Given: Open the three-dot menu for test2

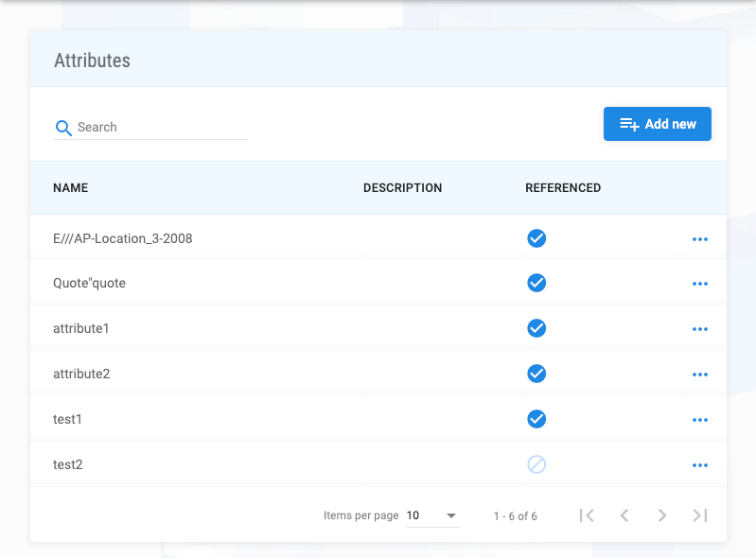Looking at the screenshot, I should point(699,465).
